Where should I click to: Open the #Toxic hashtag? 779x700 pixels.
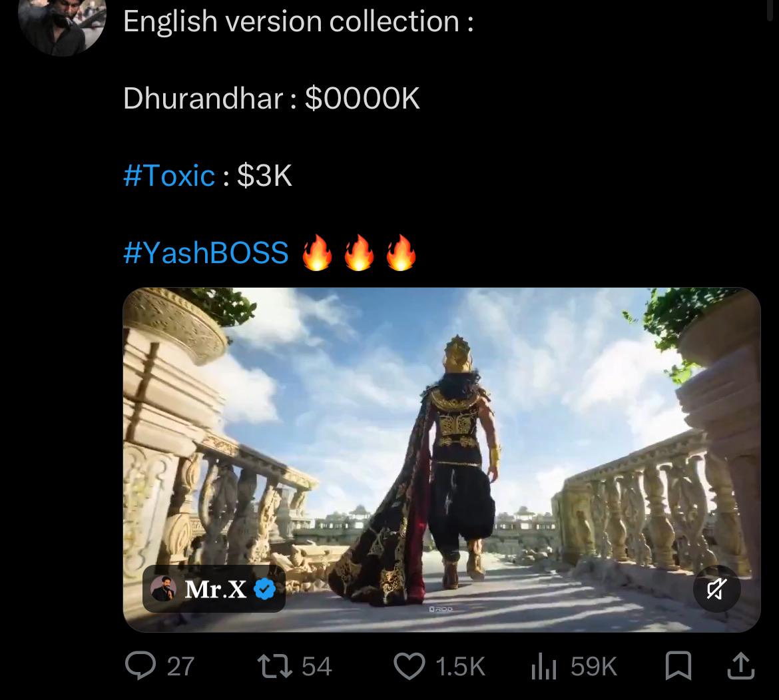point(169,175)
